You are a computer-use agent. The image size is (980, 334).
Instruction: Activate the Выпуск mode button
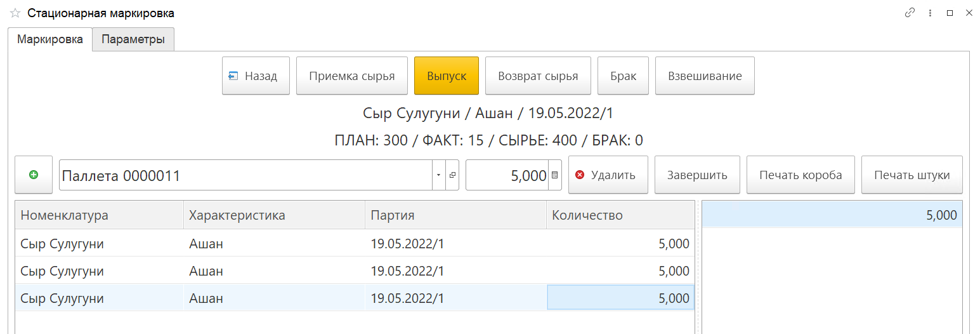447,76
